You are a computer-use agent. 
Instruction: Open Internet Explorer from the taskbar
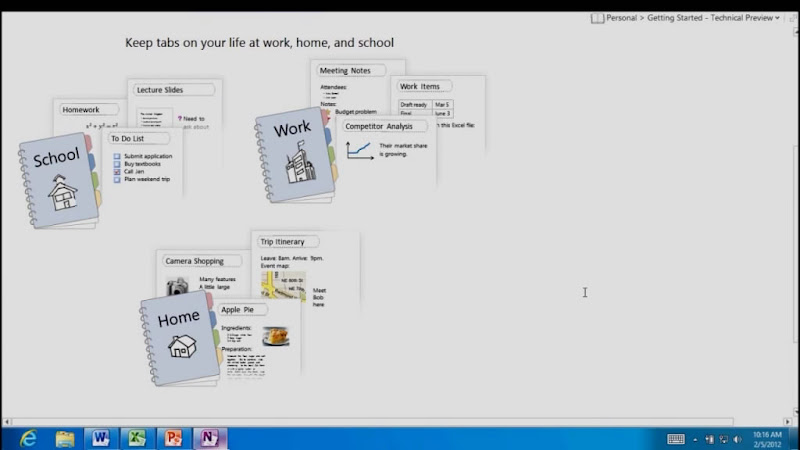tap(29, 438)
